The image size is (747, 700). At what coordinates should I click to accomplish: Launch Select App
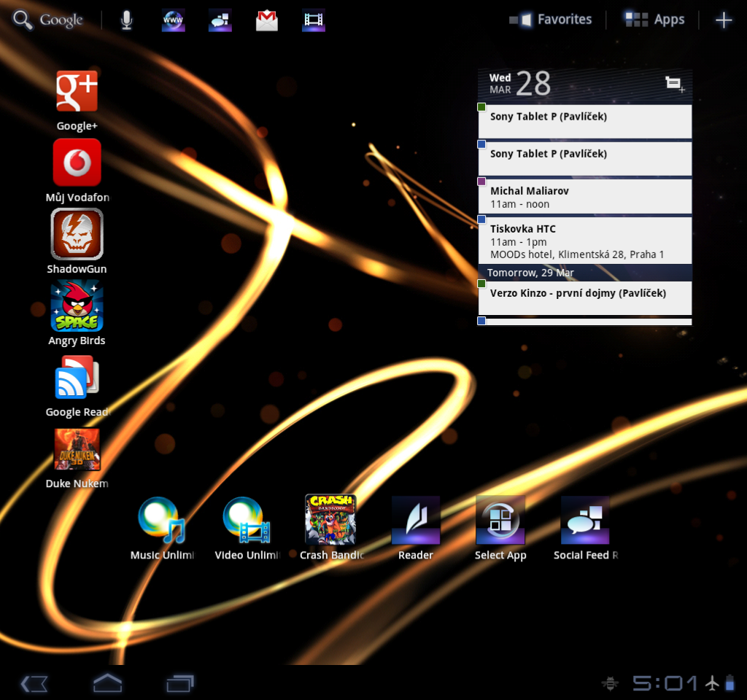coord(500,520)
